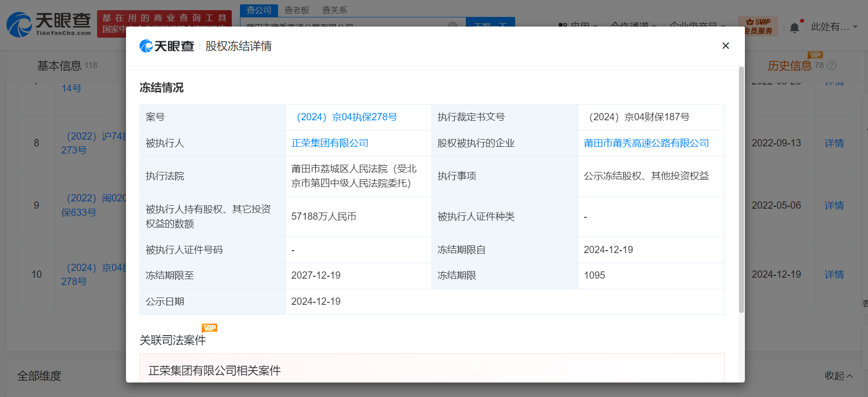The width and height of the screenshot is (868, 397).
Task: Switch to 查关系 search tab
Action: pyautogui.click(x=334, y=10)
